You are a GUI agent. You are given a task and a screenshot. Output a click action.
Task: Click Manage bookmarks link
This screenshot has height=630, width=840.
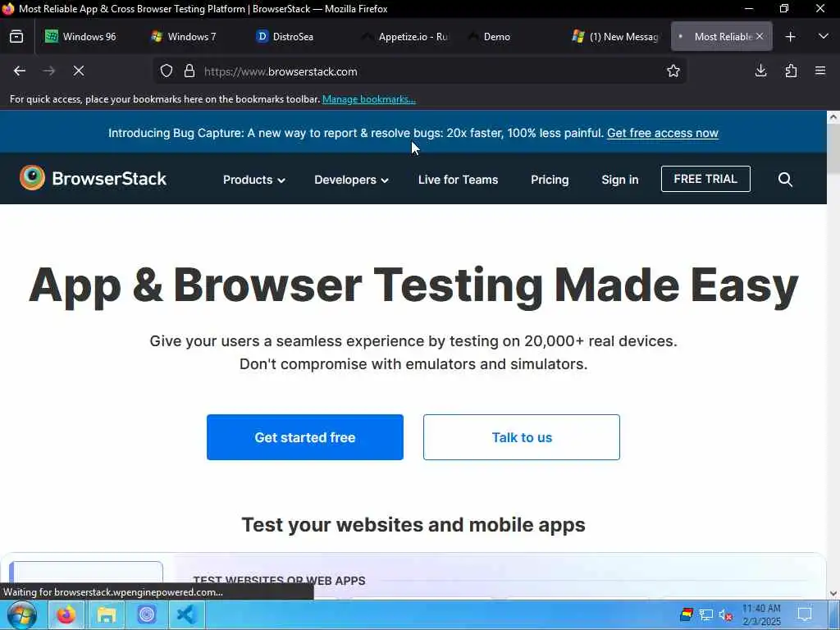coord(368,99)
